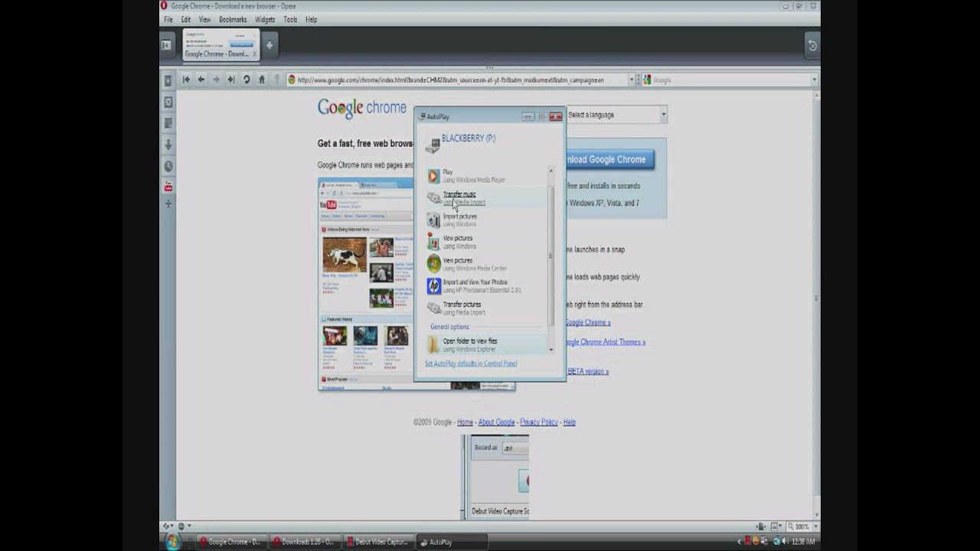Choose Transfer music using Media Import
The image size is (980, 551).
(487, 198)
